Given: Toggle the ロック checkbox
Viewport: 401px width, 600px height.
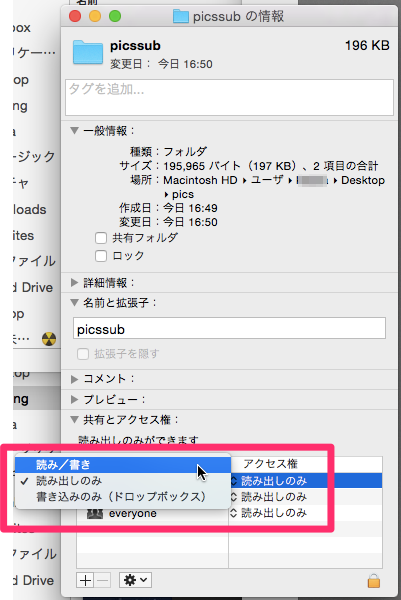Looking at the screenshot, I should 101,256.
